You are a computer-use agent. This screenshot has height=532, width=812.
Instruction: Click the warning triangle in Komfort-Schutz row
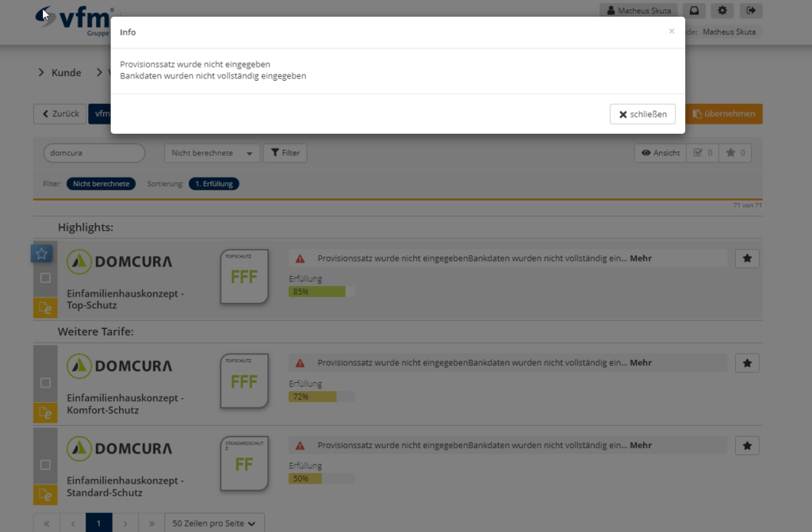click(x=300, y=363)
